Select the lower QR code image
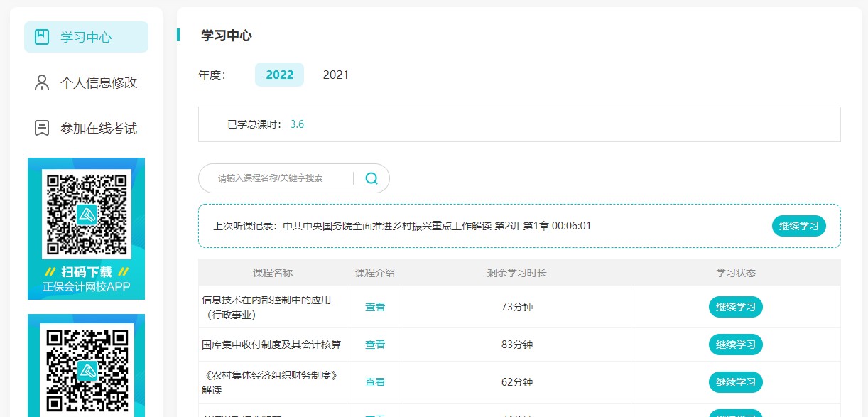The image size is (868, 417). (85, 369)
